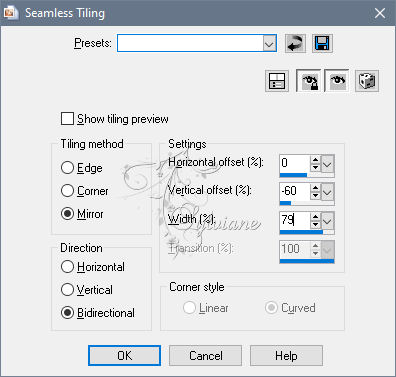The image size is (396, 377).
Task: Choose Horizontal direction
Action: click(x=67, y=267)
